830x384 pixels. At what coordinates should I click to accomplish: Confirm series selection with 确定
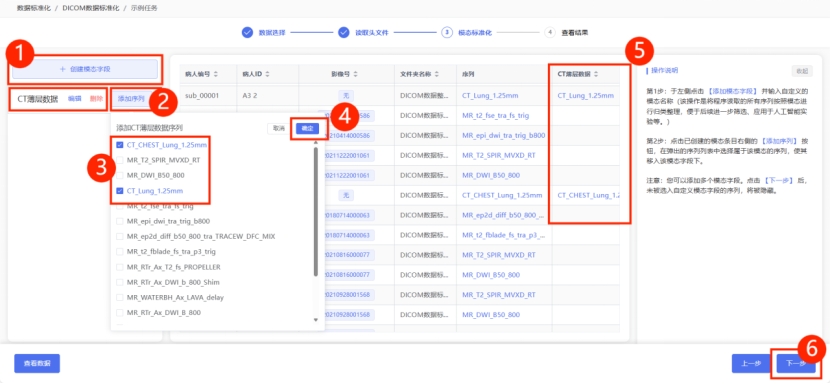[307, 128]
